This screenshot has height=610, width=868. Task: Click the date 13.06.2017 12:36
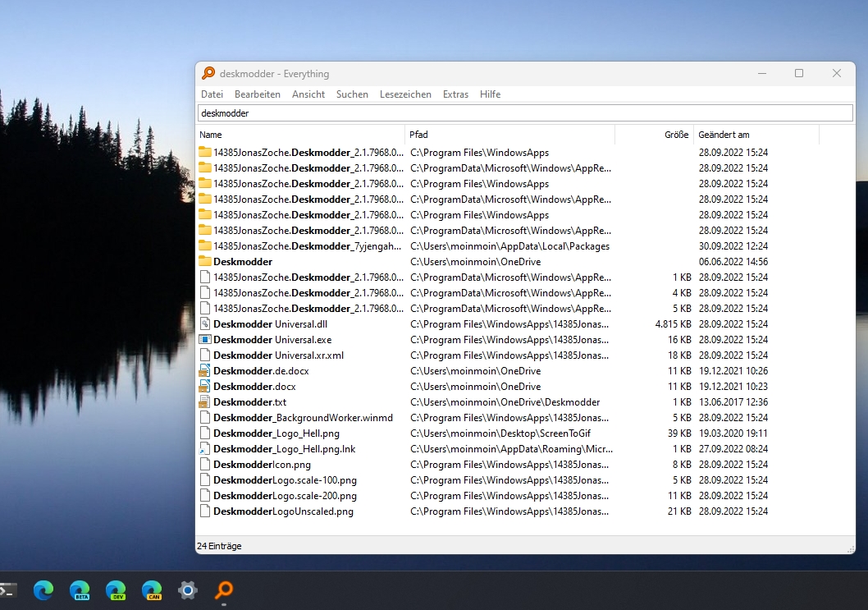tap(733, 402)
